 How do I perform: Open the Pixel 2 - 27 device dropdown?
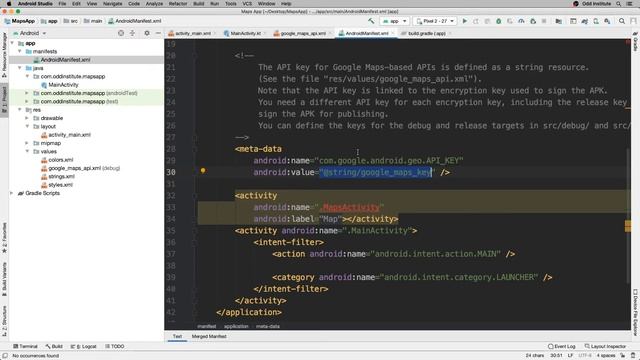pos(434,21)
